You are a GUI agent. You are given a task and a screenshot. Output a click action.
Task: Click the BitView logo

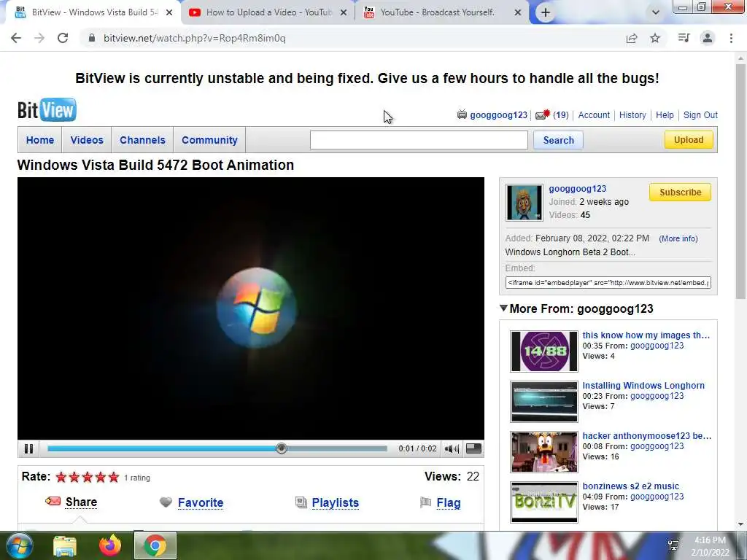[x=47, y=110]
